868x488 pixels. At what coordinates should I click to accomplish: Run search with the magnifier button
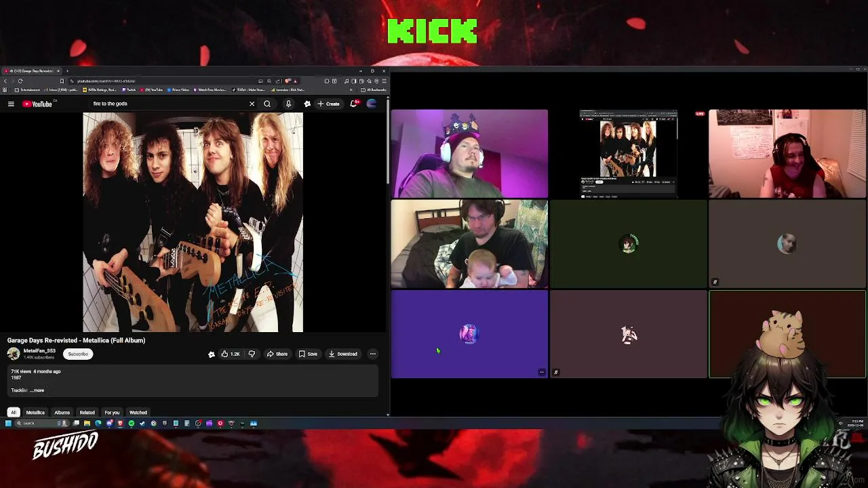[267, 104]
